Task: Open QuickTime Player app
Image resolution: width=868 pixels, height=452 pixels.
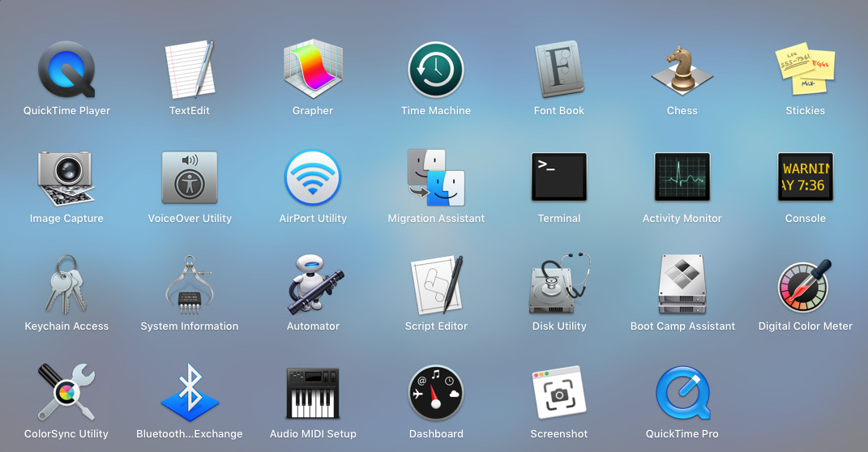Action: click(x=66, y=70)
